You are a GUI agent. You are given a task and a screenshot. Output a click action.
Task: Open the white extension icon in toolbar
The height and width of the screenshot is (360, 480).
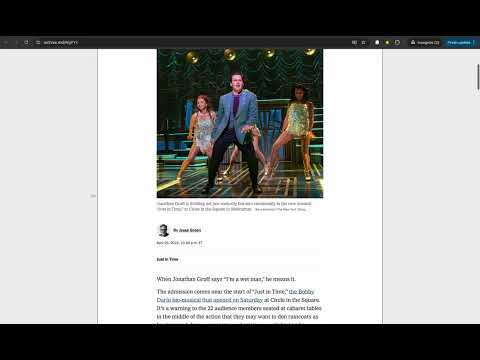coord(377,42)
